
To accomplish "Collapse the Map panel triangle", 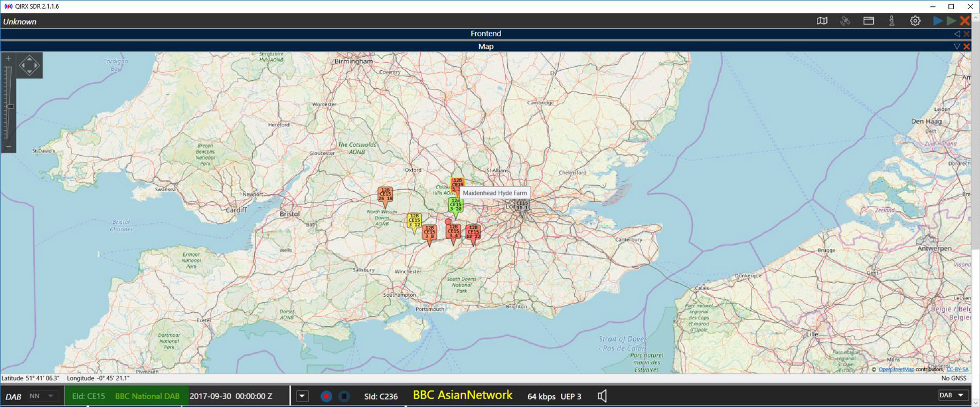I will tap(957, 47).
